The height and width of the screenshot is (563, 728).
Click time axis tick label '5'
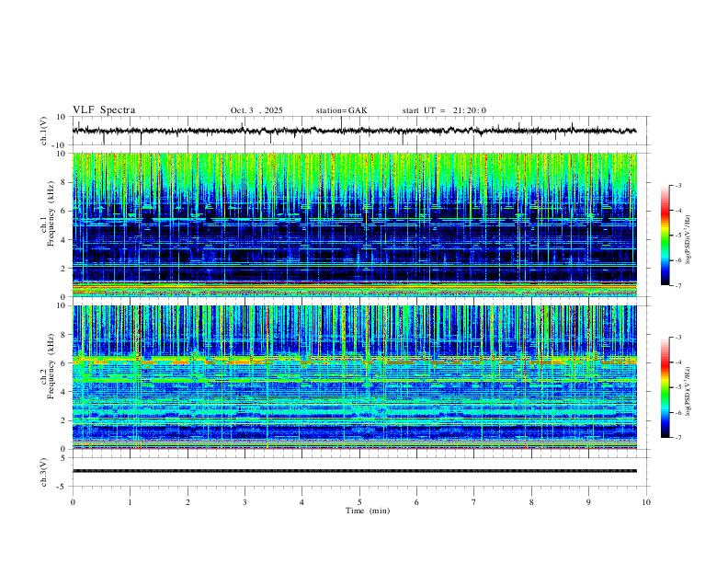pyautogui.click(x=359, y=502)
